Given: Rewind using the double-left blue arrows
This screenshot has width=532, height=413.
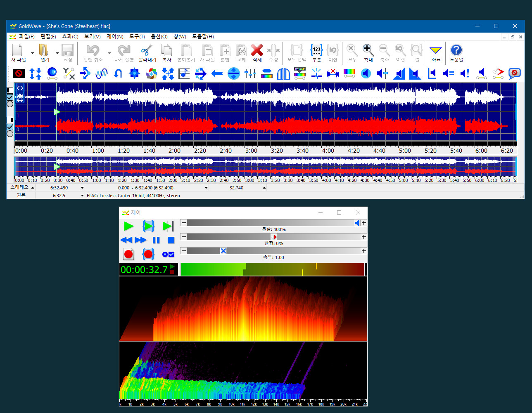Looking at the screenshot, I should [x=126, y=240].
